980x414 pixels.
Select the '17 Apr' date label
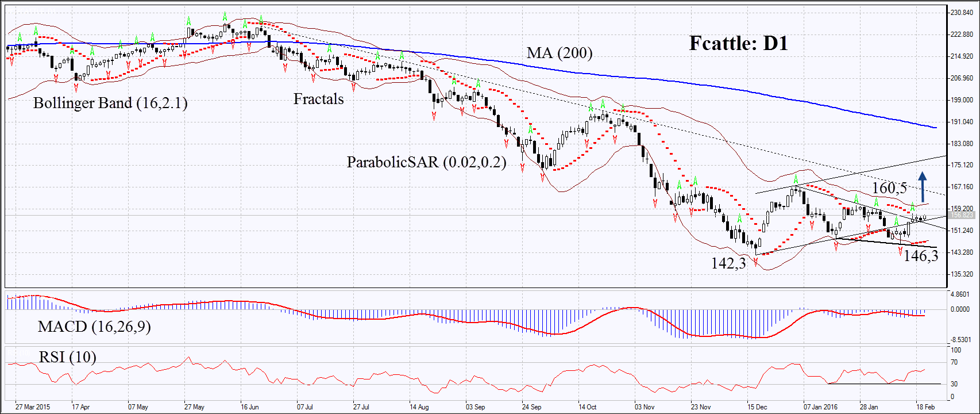click(x=81, y=407)
